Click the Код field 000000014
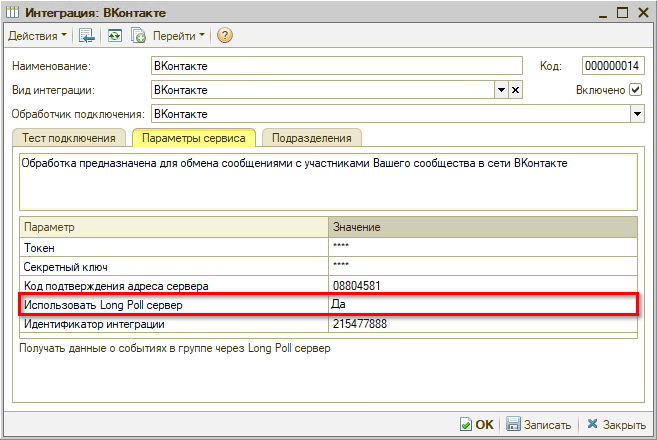This screenshot has width=657, height=440. click(x=613, y=66)
